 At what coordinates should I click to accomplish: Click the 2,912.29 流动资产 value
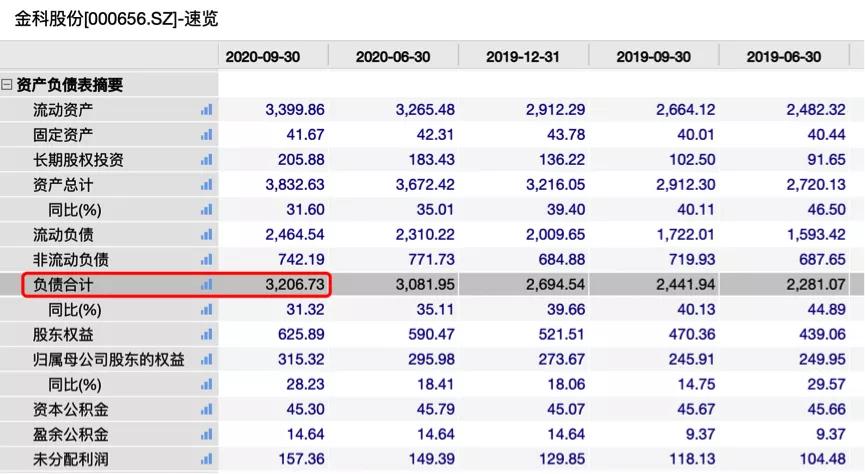point(555,110)
